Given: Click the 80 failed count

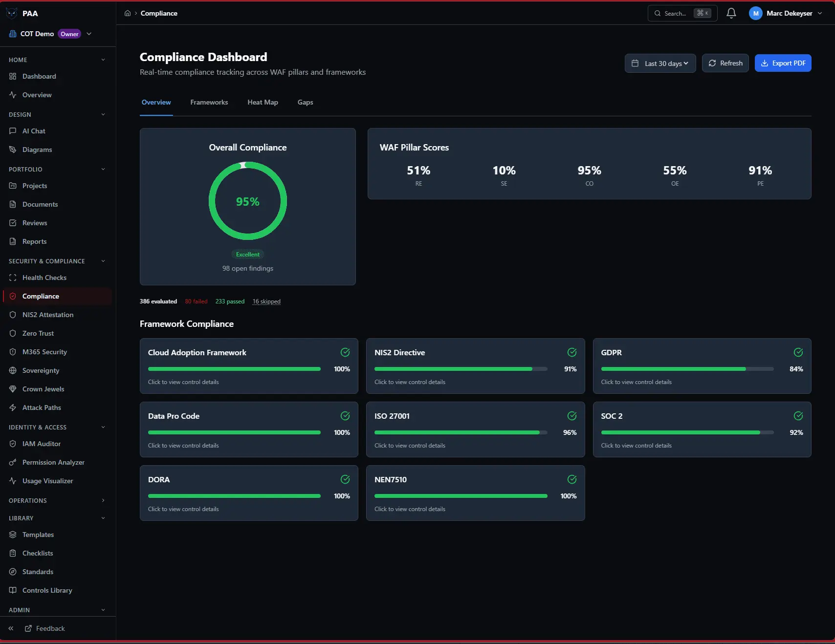Looking at the screenshot, I should pyautogui.click(x=196, y=301).
